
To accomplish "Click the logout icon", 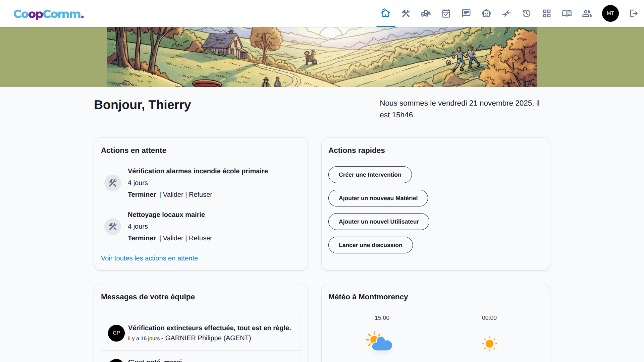I will coord(634,13).
